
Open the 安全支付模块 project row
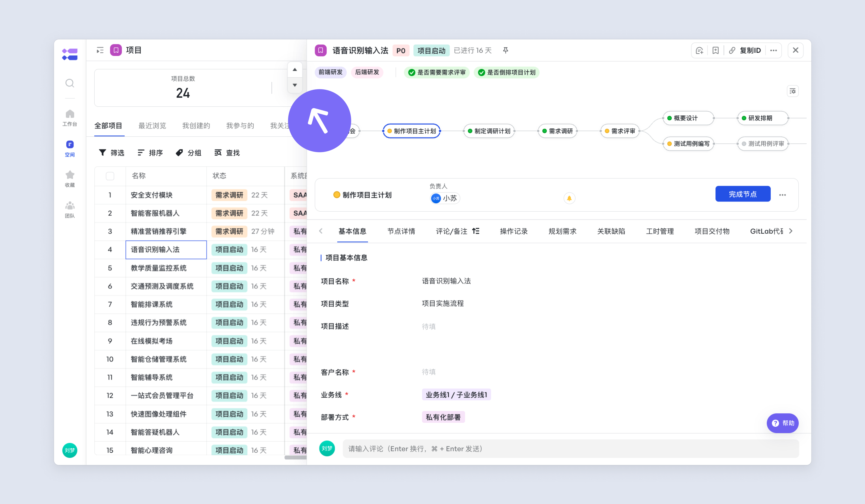(x=152, y=195)
